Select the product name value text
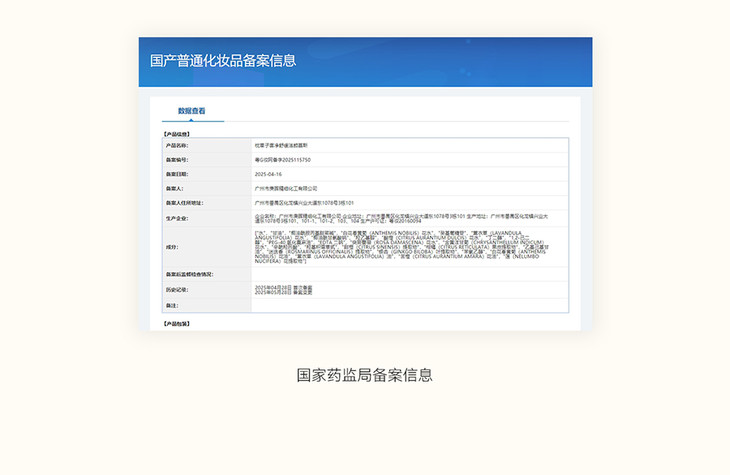Image resolution: width=730 pixels, height=475 pixels. (x=281, y=145)
